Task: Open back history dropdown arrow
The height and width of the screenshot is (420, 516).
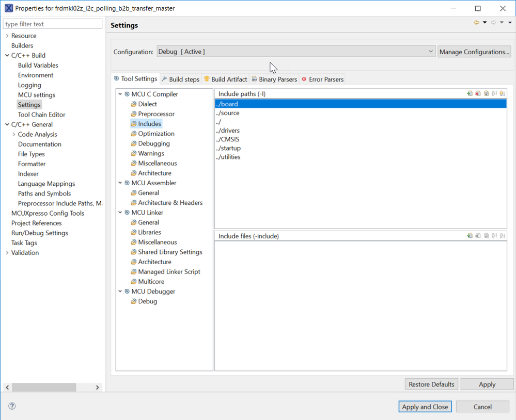Action: [484, 22]
